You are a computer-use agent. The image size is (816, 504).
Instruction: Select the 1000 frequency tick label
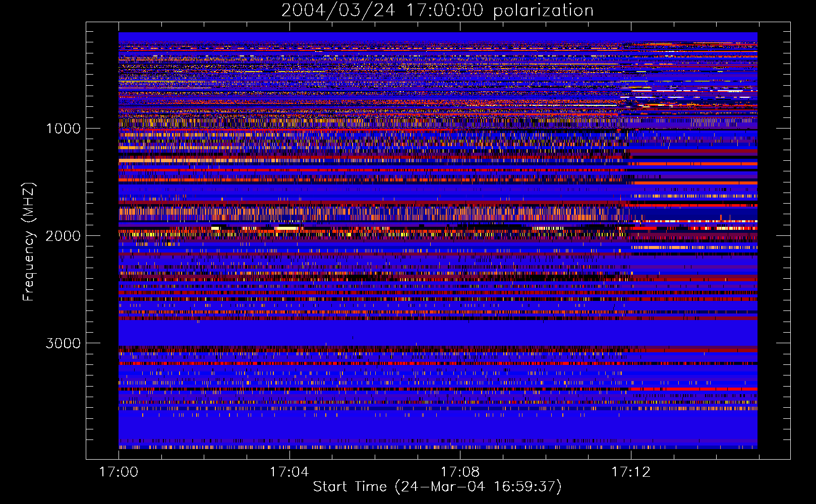coord(64,129)
